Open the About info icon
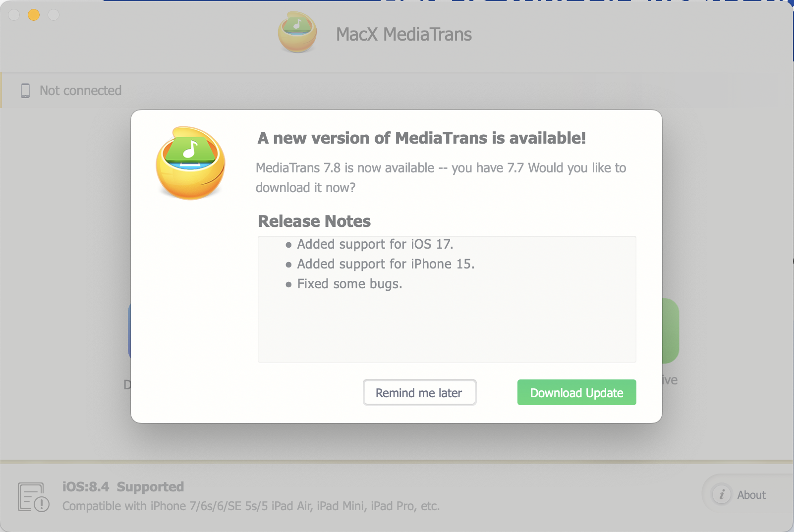 [721, 494]
